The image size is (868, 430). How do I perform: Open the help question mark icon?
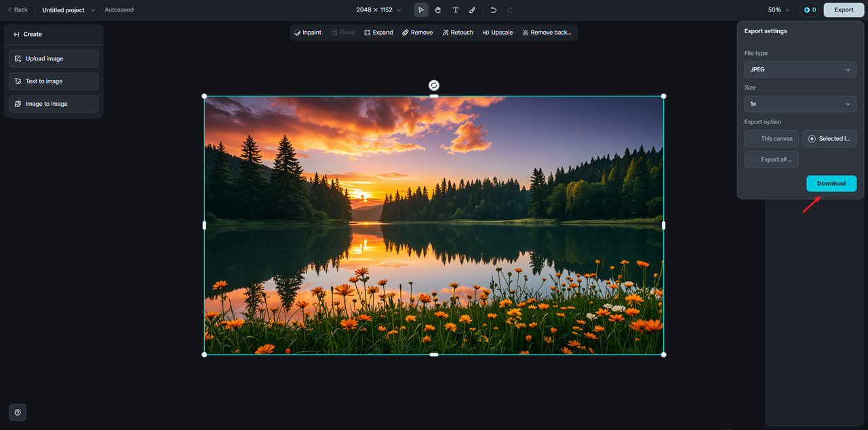[x=18, y=412]
